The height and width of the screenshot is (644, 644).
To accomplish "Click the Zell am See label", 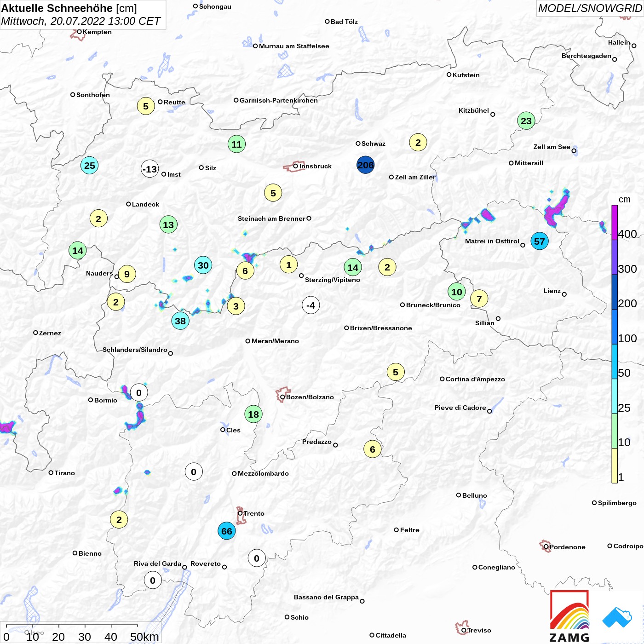I will coord(552,147).
